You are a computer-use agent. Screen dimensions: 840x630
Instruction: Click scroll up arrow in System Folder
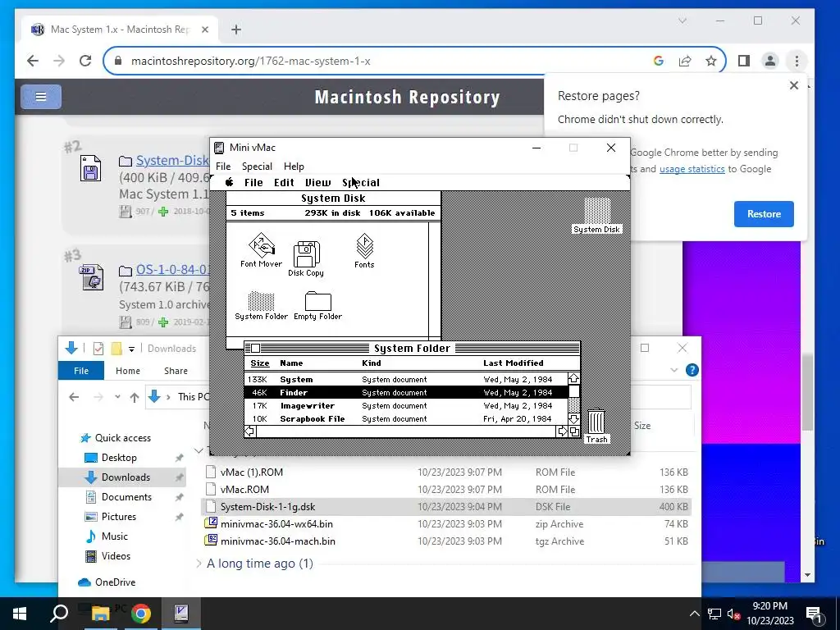(x=573, y=378)
